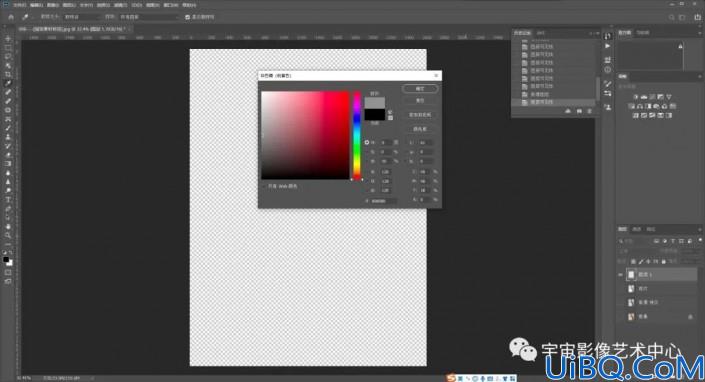Click the 颜色库 (Color Libraries) button

click(420, 129)
